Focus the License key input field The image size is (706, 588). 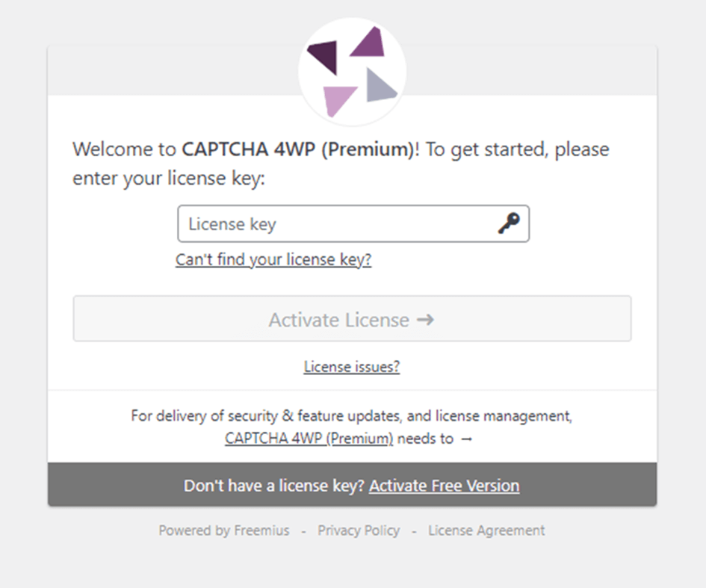click(x=353, y=223)
